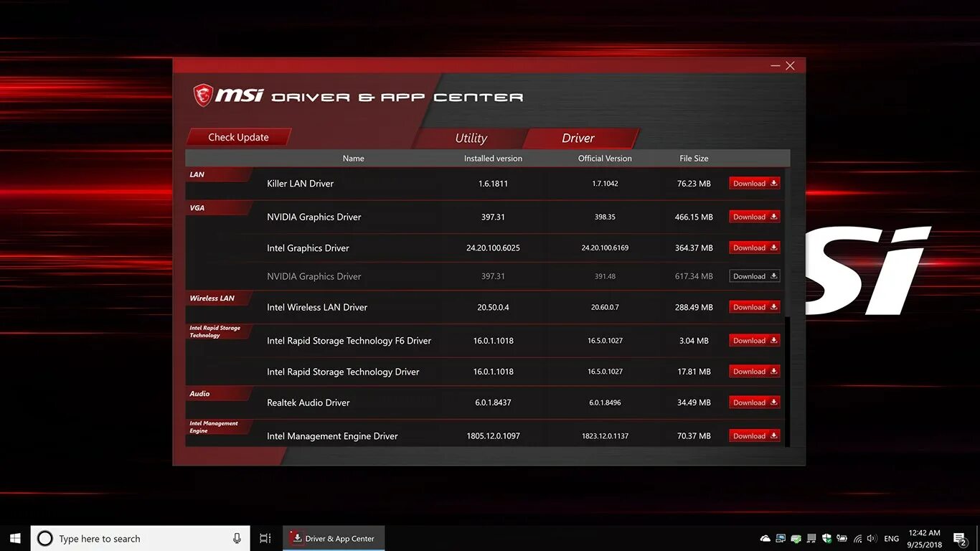Viewport: 980px width, 551px height.
Task: Click the volume speaker tray icon
Action: pos(872,538)
